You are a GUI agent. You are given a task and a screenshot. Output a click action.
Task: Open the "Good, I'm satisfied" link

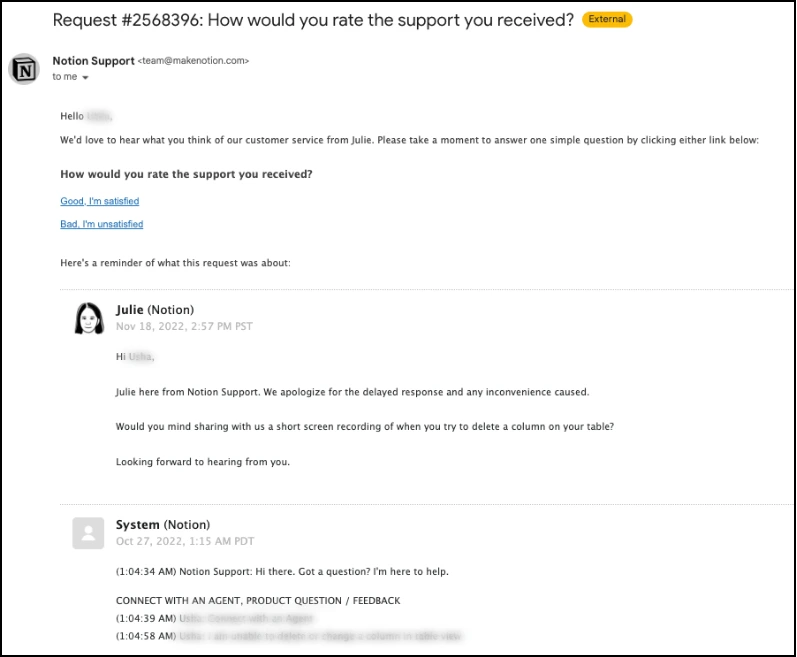pyautogui.click(x=100, y=201)
